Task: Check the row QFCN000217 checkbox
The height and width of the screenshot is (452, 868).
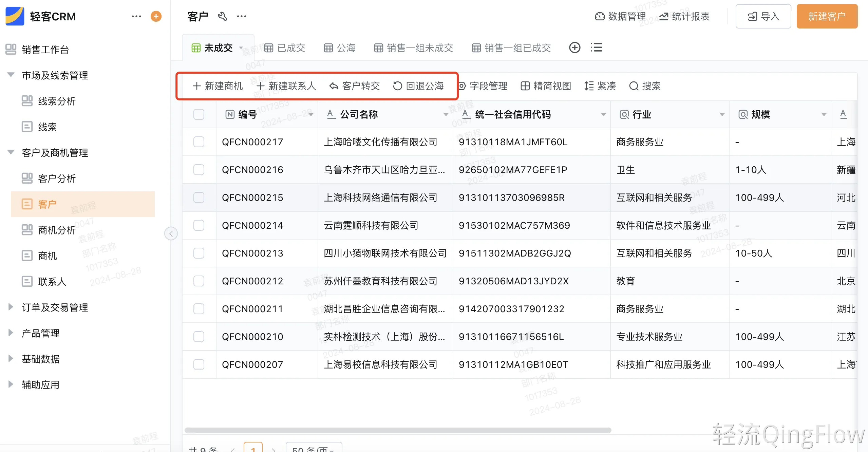Action: click(199, 142)
